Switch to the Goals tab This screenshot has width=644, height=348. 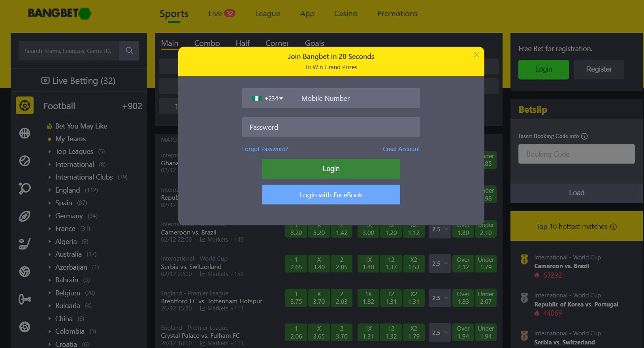[x=314, y=43]
